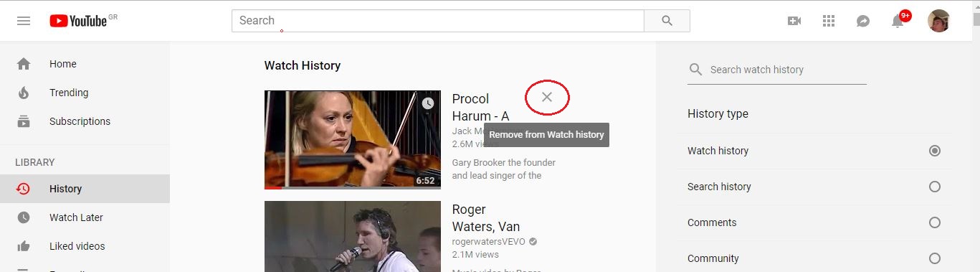Select the Comments radio button
Image resolution: width=980 pixels, height=272 pixels.
click(934, 222)
